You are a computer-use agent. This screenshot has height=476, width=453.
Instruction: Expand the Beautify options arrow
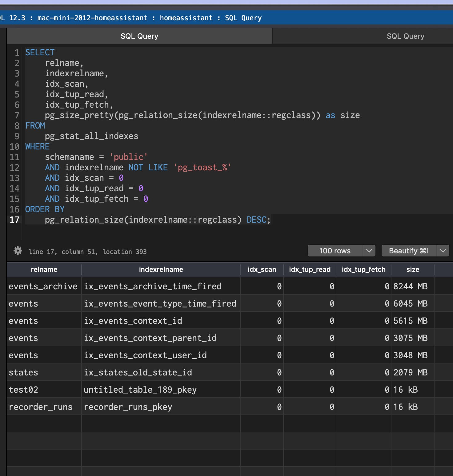coord(443,251)
